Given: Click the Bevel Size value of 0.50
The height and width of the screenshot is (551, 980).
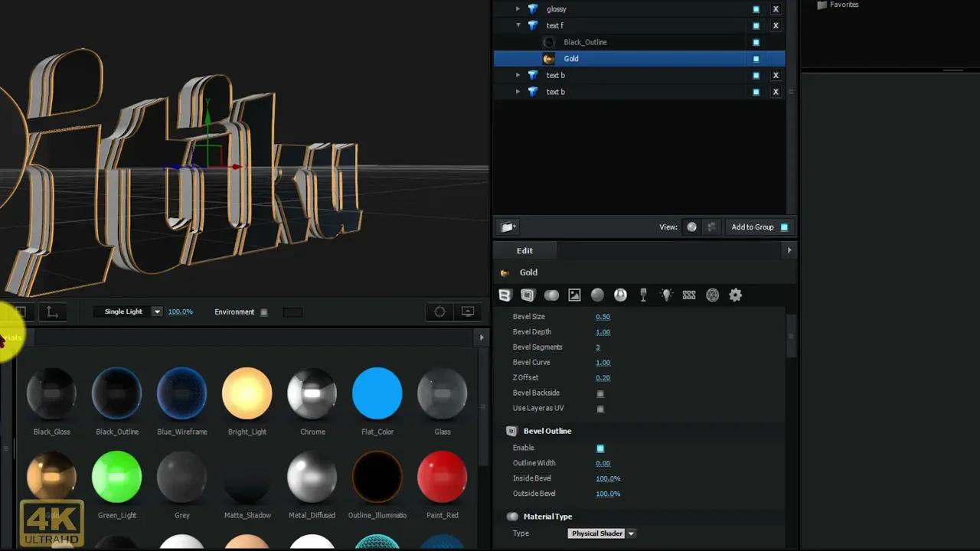Looking at the screenshot, I should point(604,316).
